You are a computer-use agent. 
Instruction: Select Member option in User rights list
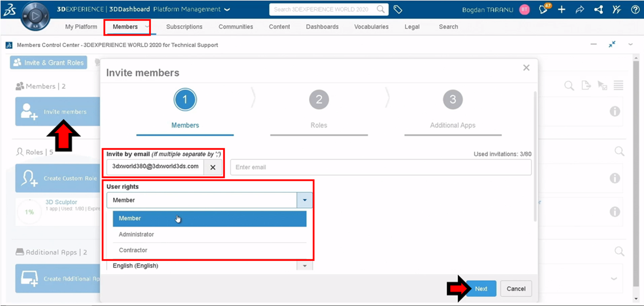(x=209, y=218)
